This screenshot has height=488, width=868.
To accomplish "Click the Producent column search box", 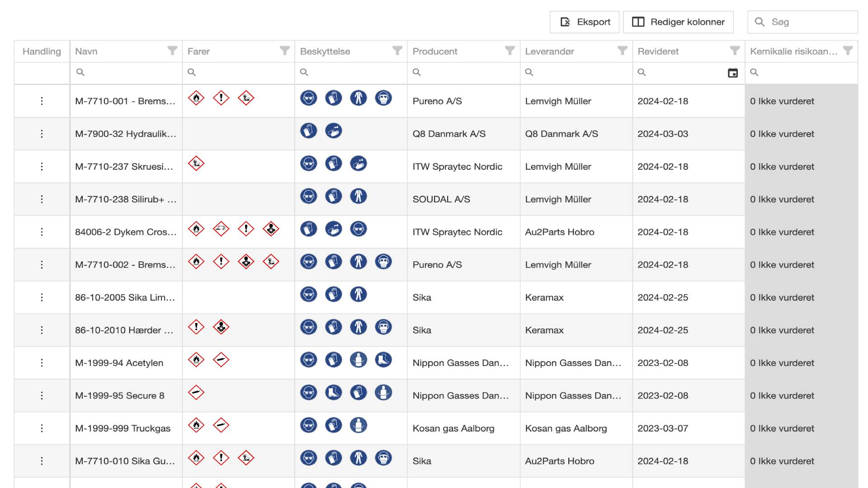I will point(463,73).
